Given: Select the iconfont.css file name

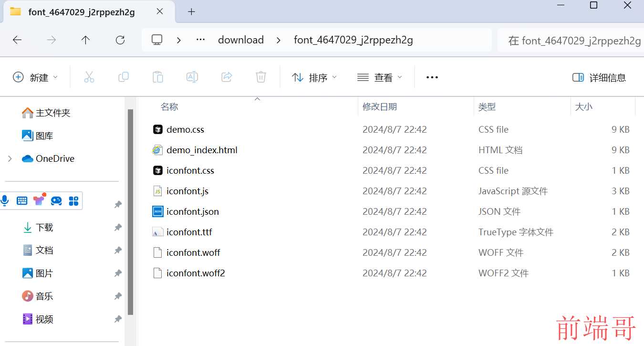Looking at the screenshot, I should (190, 170).
